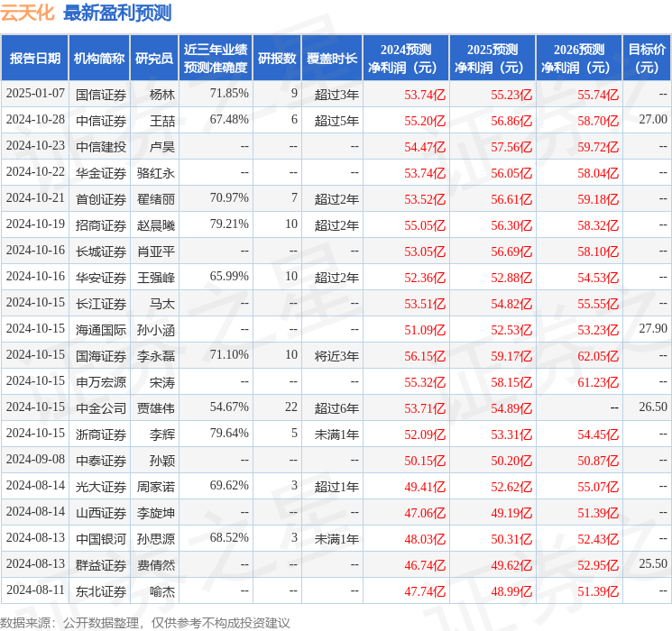The height and width of the screenshot is (631, 672).
Task: Click researcher 王喆
Action: pyautogui.click(x=162, y=121)
